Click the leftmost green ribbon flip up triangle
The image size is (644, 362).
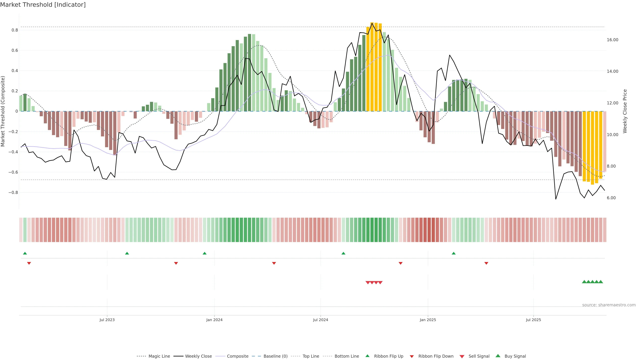25,253
